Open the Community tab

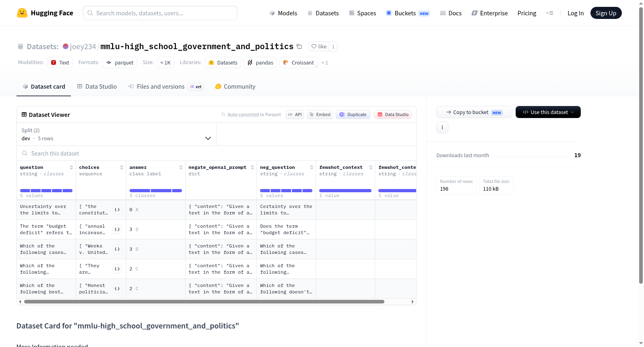click(x=235, y=87)
